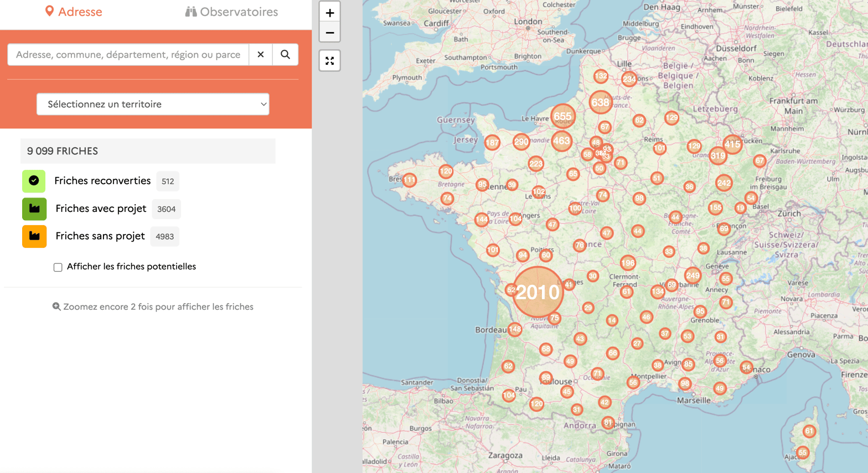Click the 463 cluster marker in Normandie
868x473 pixels.
pyautogui.click(x=561, y=141)
